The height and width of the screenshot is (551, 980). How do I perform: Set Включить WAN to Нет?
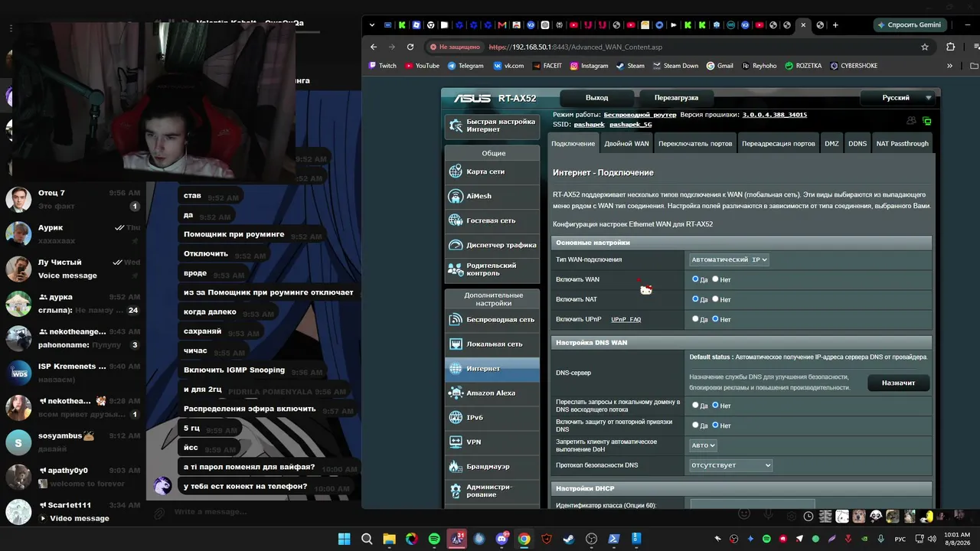pos(715,279)
